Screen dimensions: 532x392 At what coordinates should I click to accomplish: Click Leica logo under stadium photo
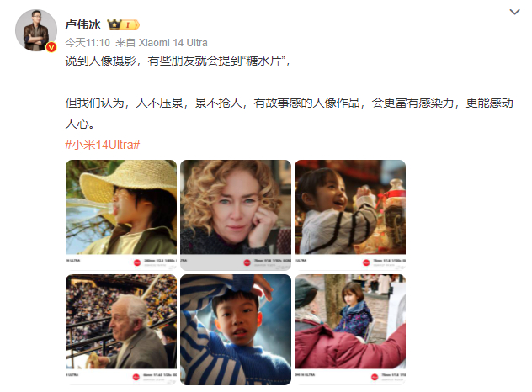(136, 377)
